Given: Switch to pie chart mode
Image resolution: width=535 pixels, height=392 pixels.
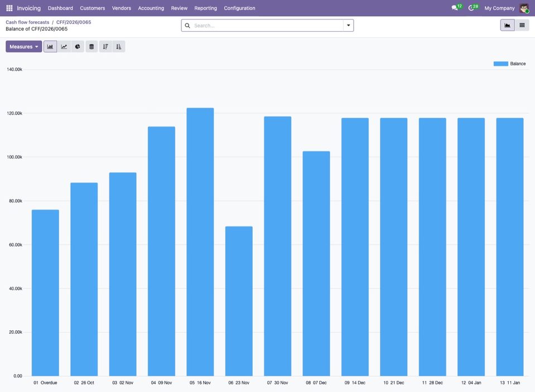Looking at the screenshot, I should coord(78,47).
